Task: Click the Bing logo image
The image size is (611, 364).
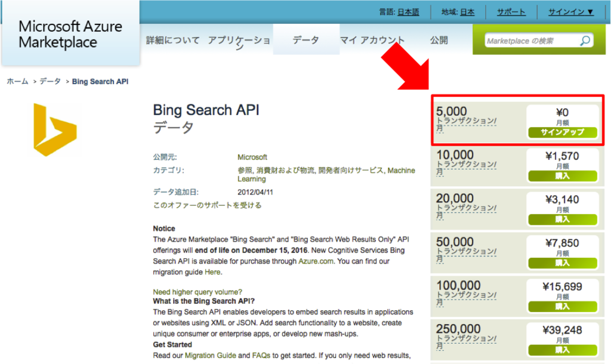Action: [55, 129]
